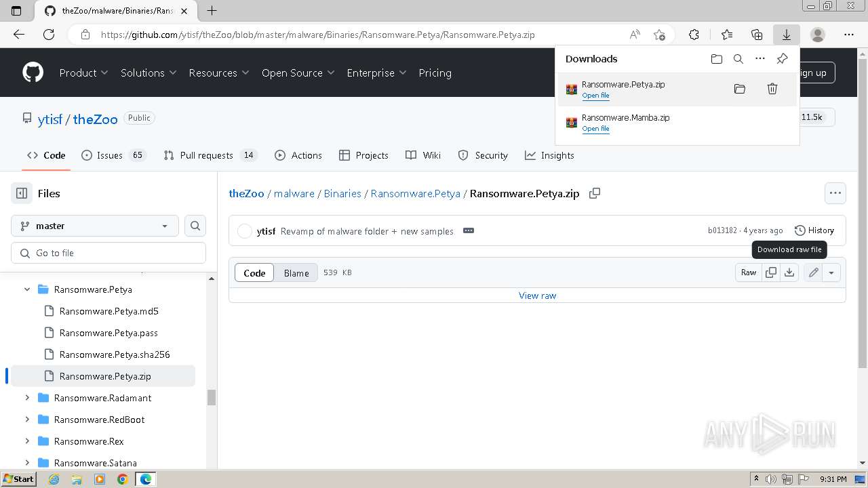Open more options in Downloads panel
Screen dimensions: 868x488
760,59
